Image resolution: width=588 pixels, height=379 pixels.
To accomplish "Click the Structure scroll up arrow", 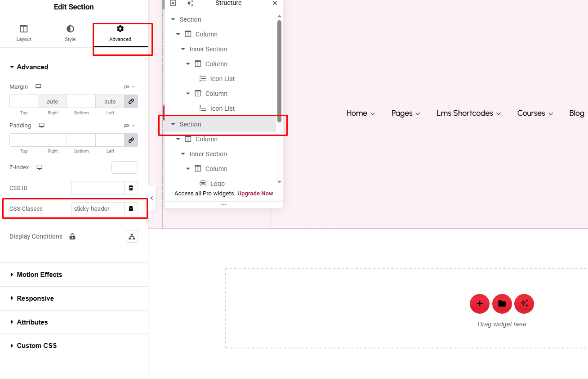I will (279, 16).
